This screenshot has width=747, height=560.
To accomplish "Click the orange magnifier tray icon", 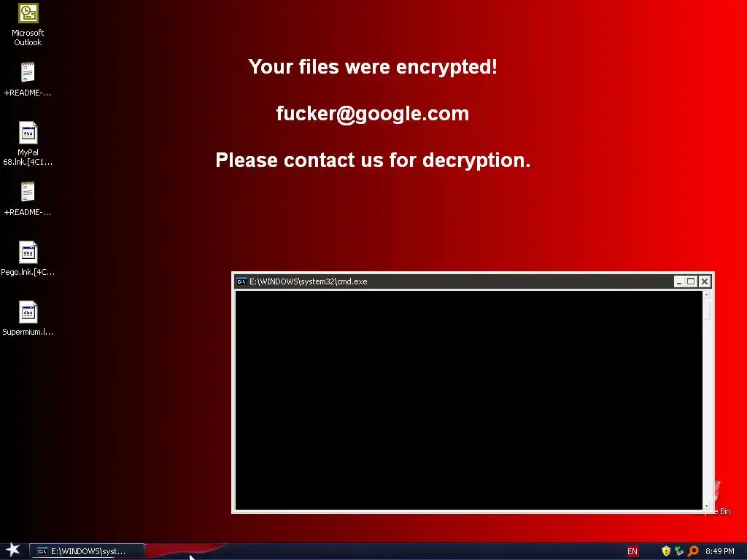I will (x=693, y=551).
